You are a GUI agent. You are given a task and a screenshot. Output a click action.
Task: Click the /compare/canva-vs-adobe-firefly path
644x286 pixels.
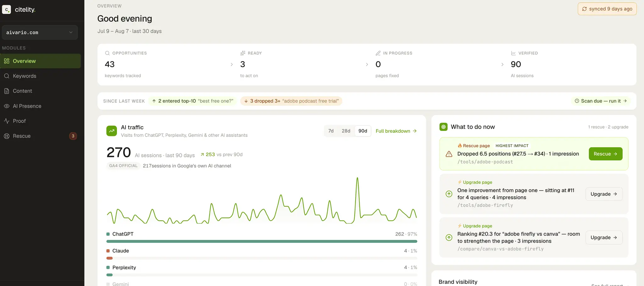click(500, 249)
